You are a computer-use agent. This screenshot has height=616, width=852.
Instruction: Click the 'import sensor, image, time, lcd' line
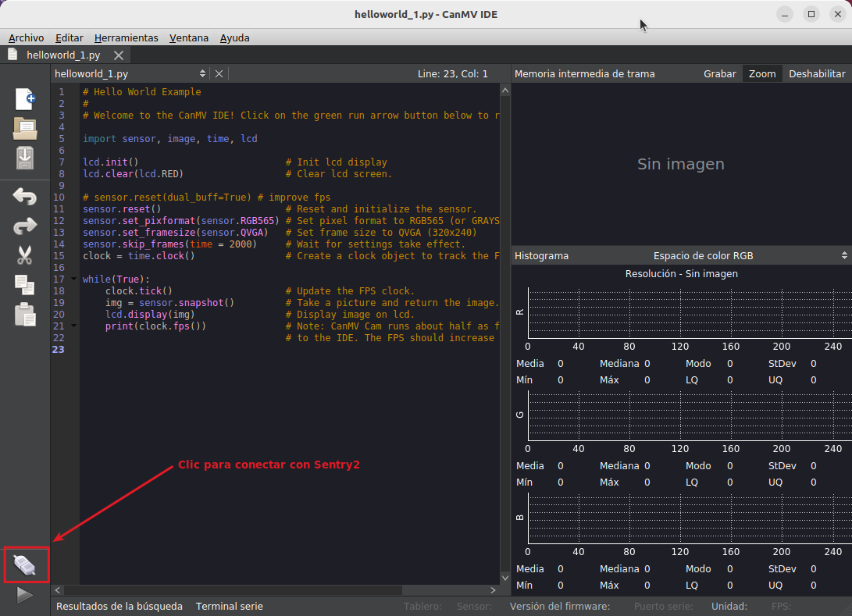[x=170, y=138]
